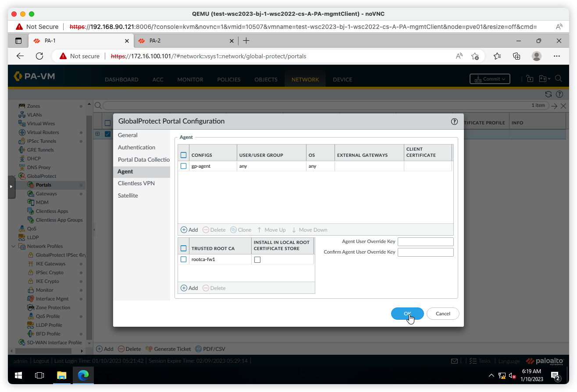Click the rootca-fw1 trusted root CA entry

click(x=203, y=259)
